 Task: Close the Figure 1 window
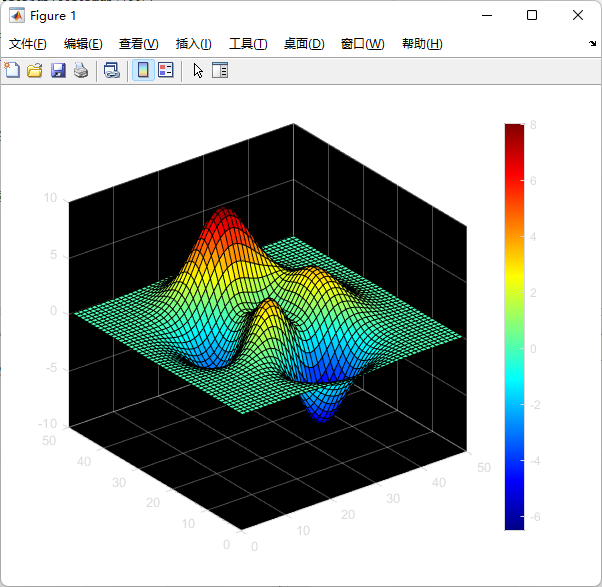578,15
